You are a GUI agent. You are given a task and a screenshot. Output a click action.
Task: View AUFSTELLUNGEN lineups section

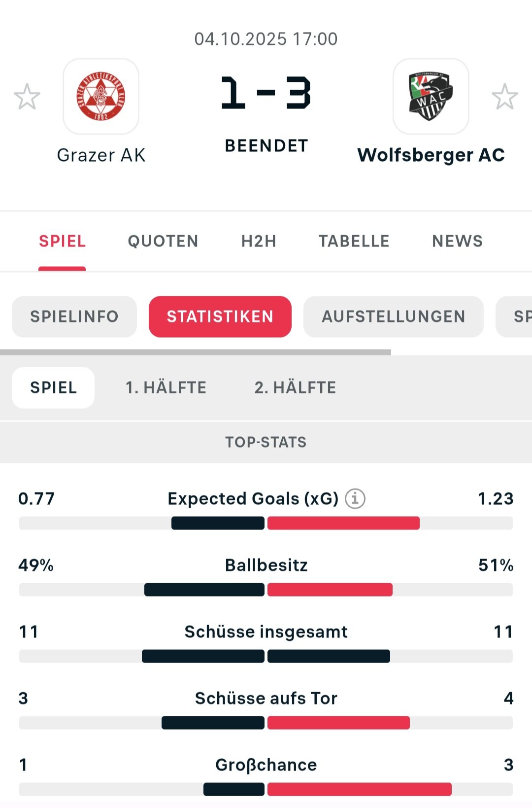[394, 316]
